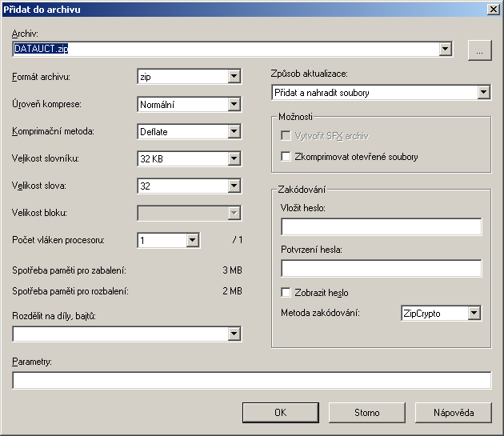504x436 pixels.
Task: Click the Spotřeba paměti pro rozbalení 2 MB value
Action: coord(232,291)
